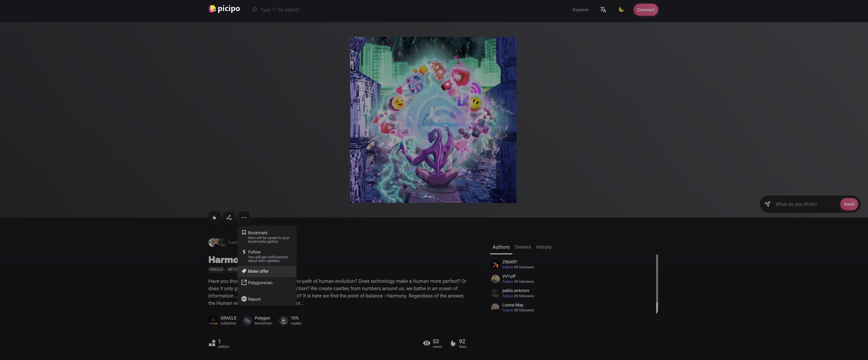Open author 256ART profile

tap(509, 262)
